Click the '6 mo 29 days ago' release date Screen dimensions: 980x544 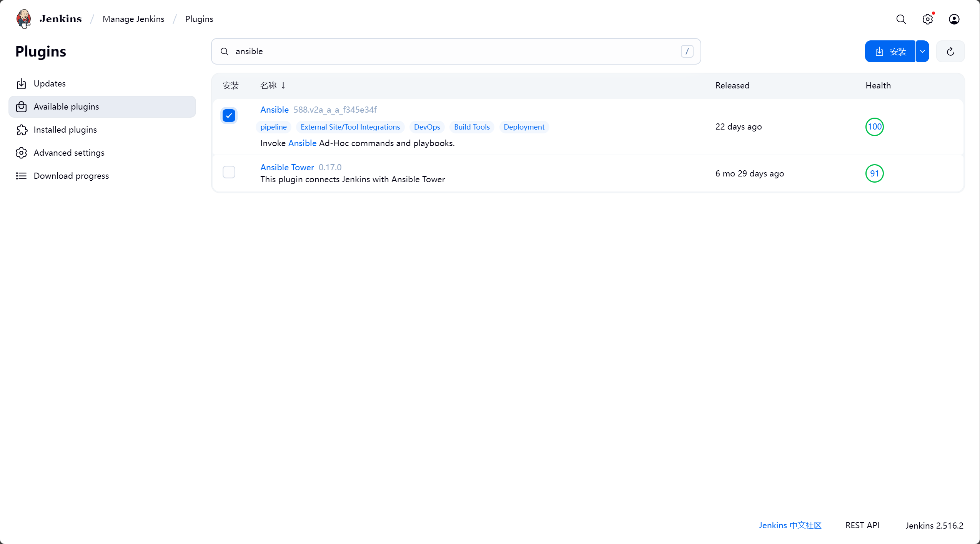[750, 173]
